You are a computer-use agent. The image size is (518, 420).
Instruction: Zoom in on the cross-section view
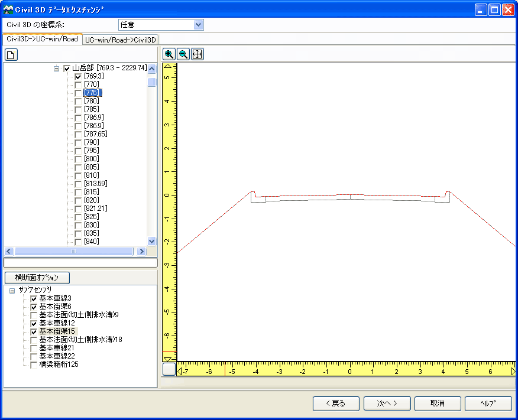tap(169, 54)
